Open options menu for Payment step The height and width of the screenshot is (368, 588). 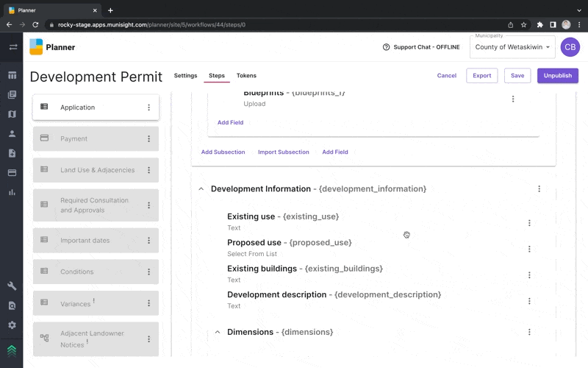(x=148, y=138)
